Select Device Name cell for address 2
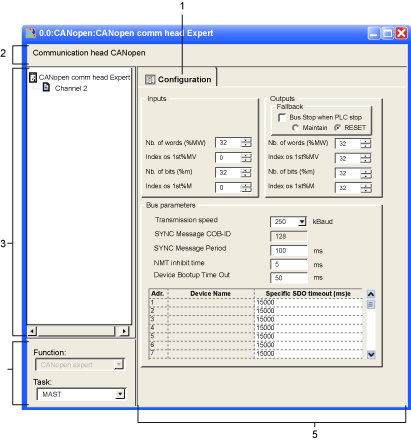 tap(211, 311)
